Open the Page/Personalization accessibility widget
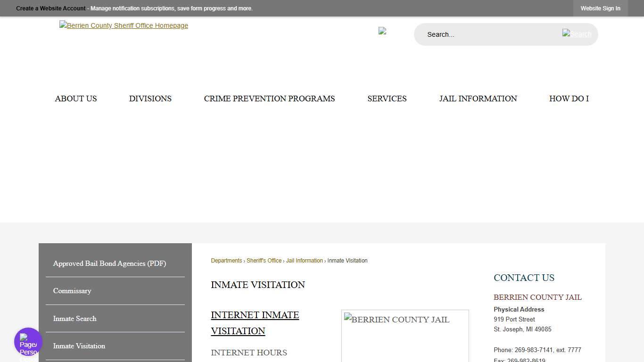The image size is (644, 362). click(x=28, y=341)
